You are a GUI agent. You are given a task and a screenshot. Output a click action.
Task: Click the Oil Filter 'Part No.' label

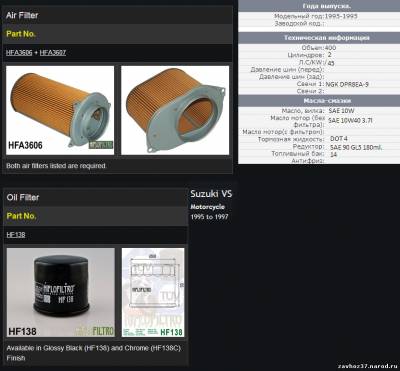(x=21, y=216)
